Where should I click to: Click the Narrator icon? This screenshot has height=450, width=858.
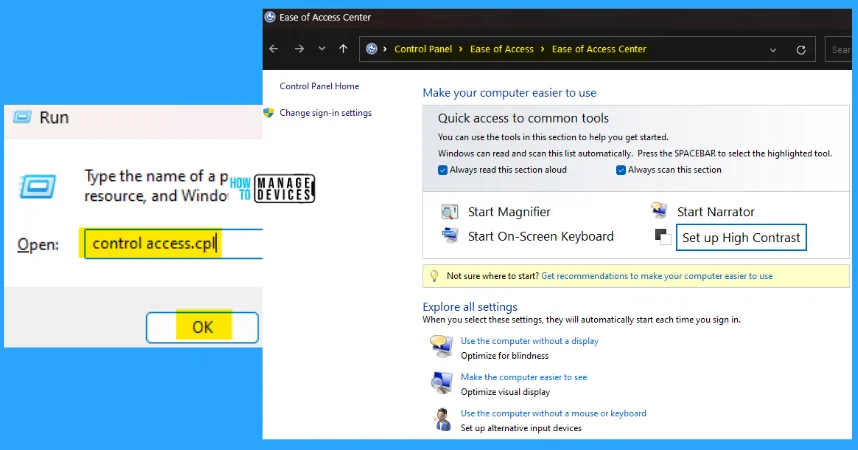[x=659, y=210]
